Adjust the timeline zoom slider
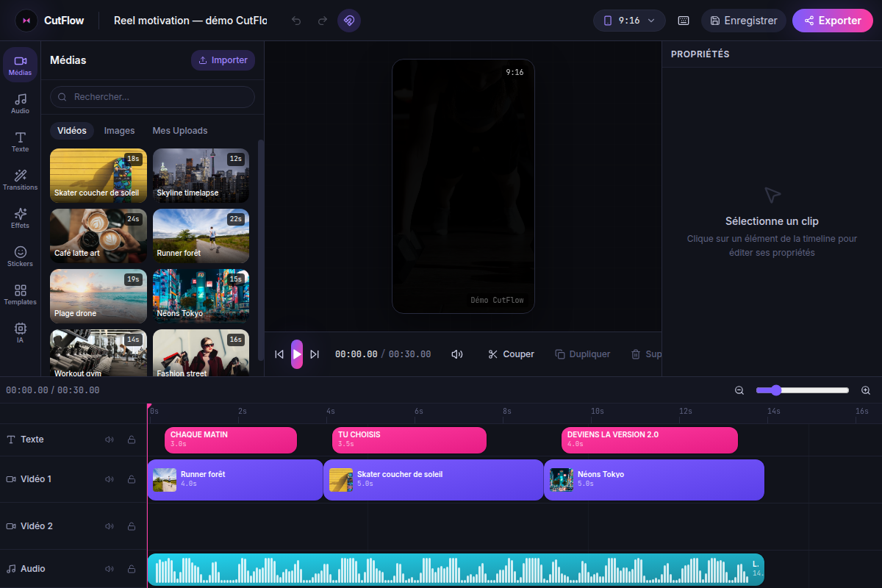This screenshot has width=882, height=588. 803,390
